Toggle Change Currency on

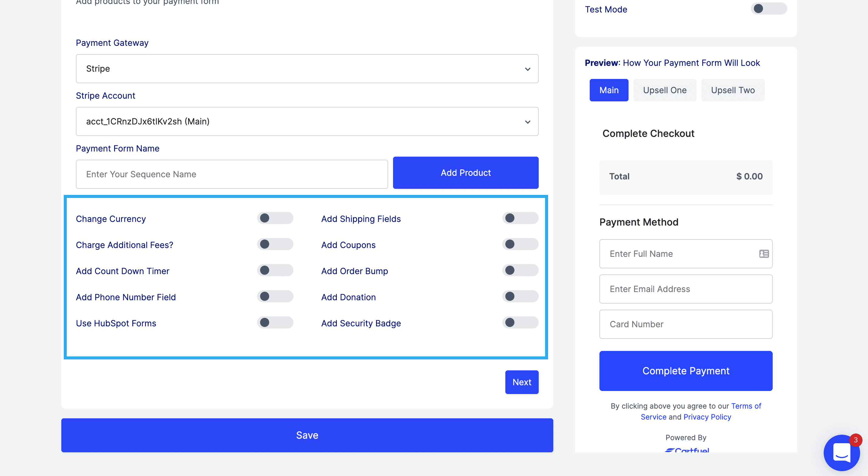[275, 218]
